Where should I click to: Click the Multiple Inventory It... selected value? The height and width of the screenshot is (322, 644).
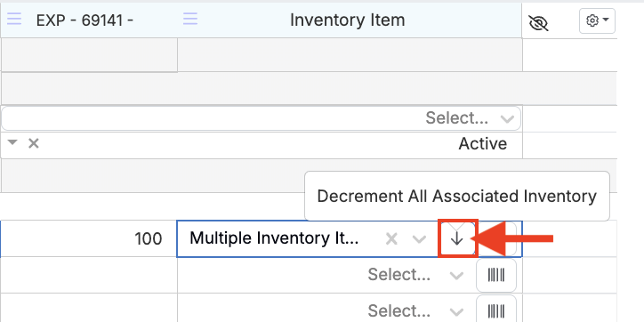274,238
